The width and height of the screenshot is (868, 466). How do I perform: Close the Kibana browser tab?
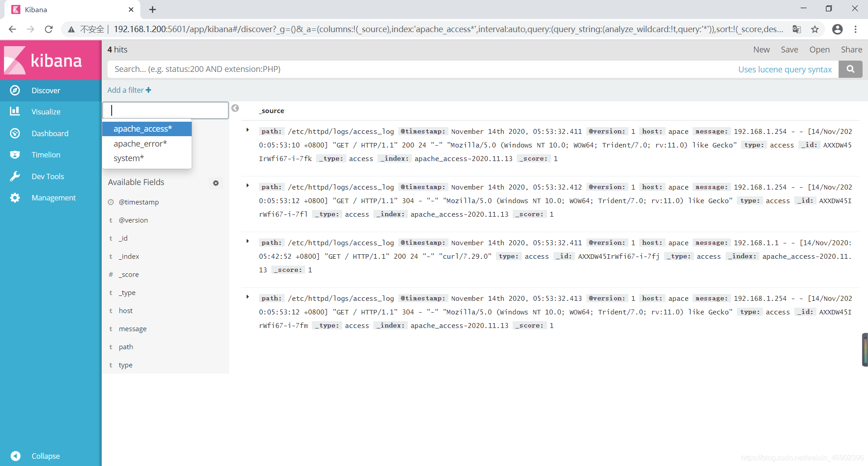(x=131, y=10)
